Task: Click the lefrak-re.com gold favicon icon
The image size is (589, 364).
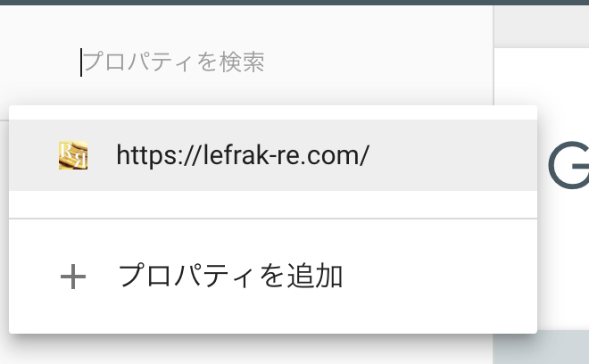Action: coord(73,155)
